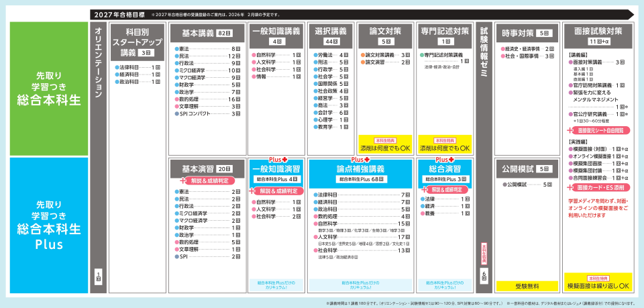Click 解説&成績判定 badge under 基本演習
Viewport: 644px width, 308px height.
[207, 181]
